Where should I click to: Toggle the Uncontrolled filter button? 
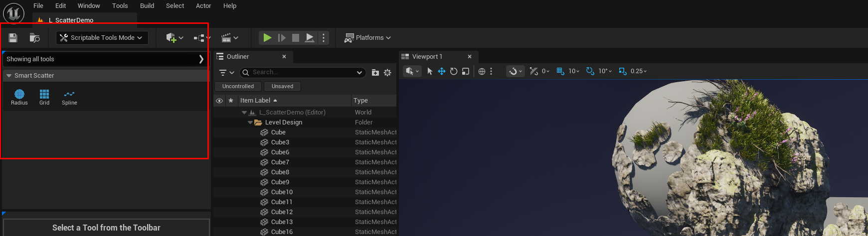click(238, 86)
